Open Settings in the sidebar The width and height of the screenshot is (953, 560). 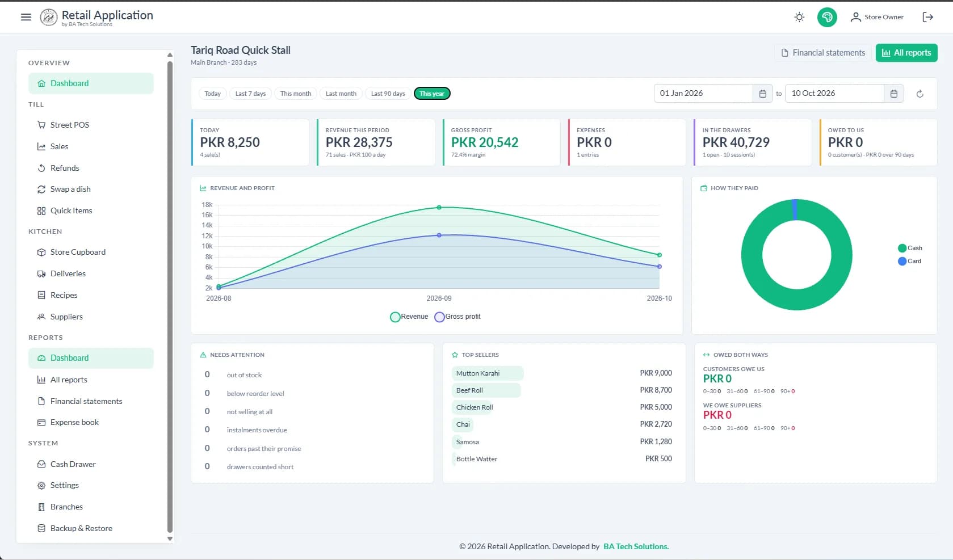pyautogui.click(x=91, y=485)
